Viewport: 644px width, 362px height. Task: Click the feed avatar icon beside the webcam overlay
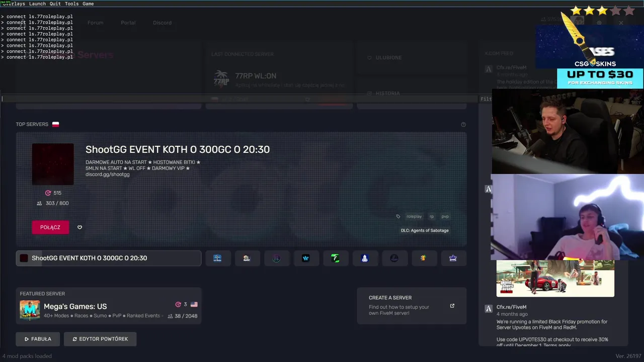[488, 189]
